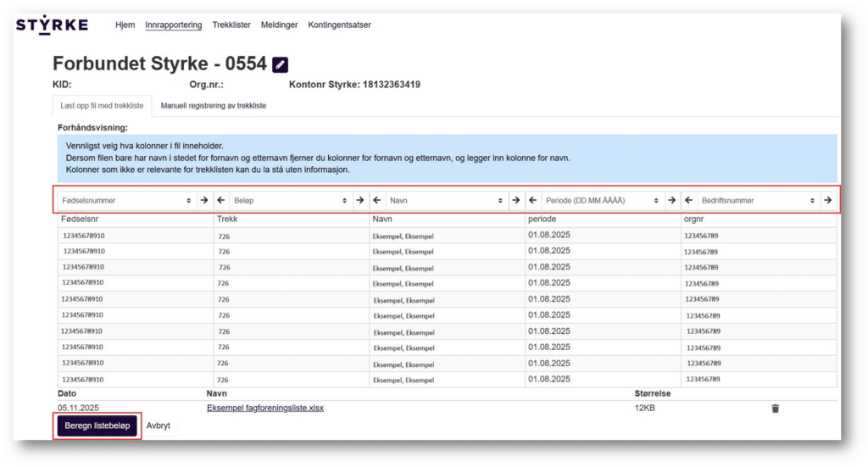Open the Beløp column dropdown

(288, 201)
